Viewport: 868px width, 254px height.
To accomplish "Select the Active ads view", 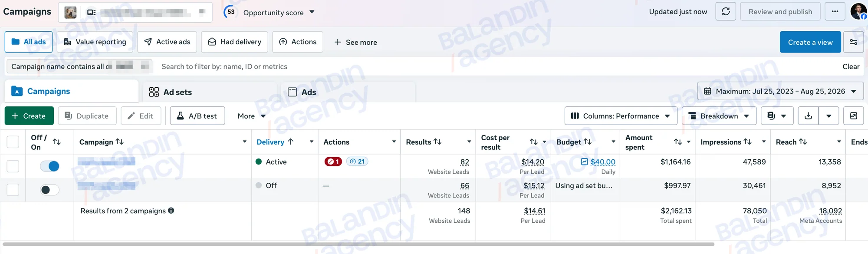I will (167, 42).
